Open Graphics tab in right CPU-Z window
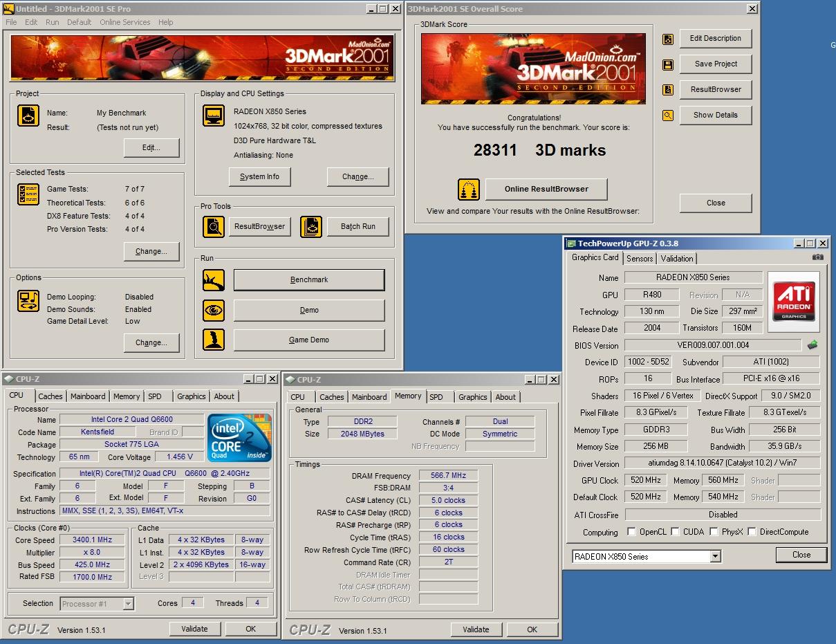The height and width of the screenshot is (644, 836). tap(473, 397)
